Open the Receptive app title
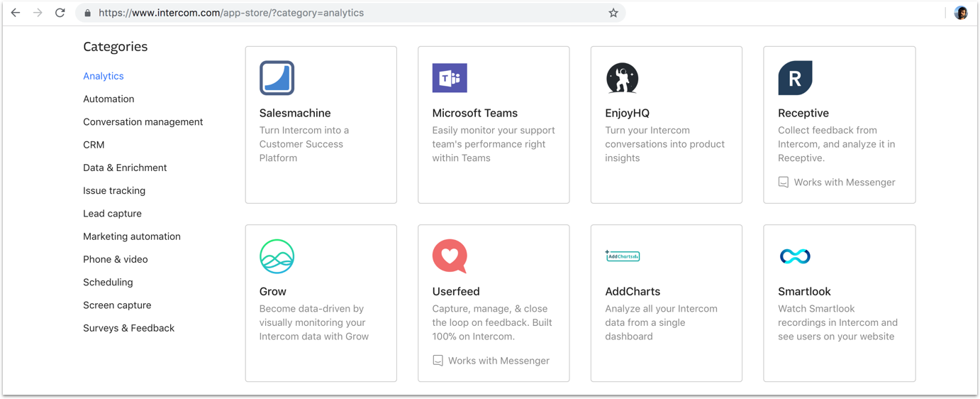Screen dimensions: 980x399 pos(803,113)
